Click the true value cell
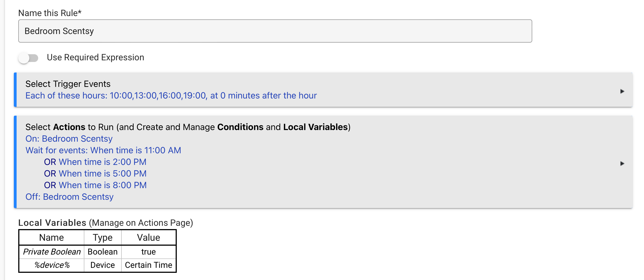 pos(149,252)
